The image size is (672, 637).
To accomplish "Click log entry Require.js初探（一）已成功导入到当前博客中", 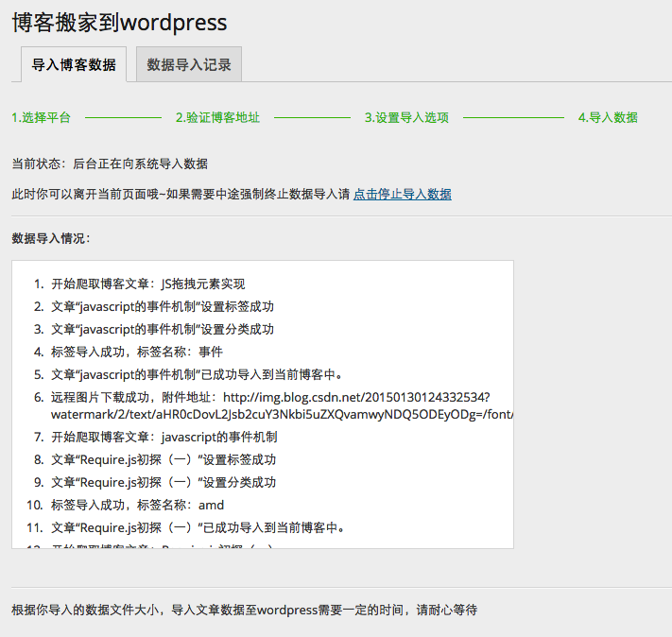I will pos(198,527).
